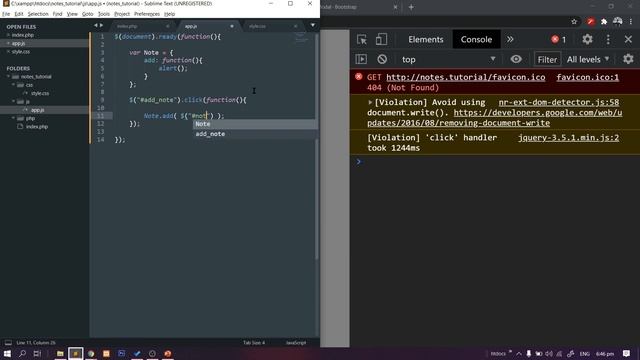Screen dimensions: 640x360
Task: Toggle the live expression eye icon
Action: coord(516,59)
